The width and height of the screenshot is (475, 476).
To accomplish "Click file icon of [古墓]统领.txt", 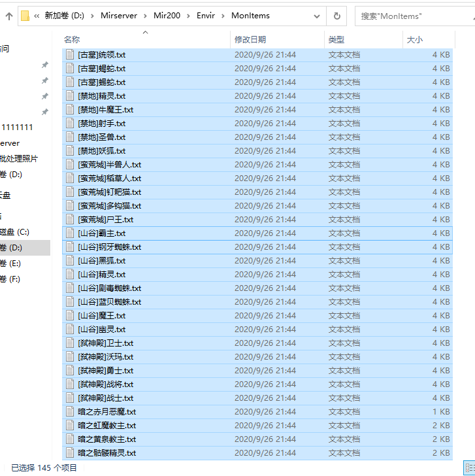I will [70, 55].
